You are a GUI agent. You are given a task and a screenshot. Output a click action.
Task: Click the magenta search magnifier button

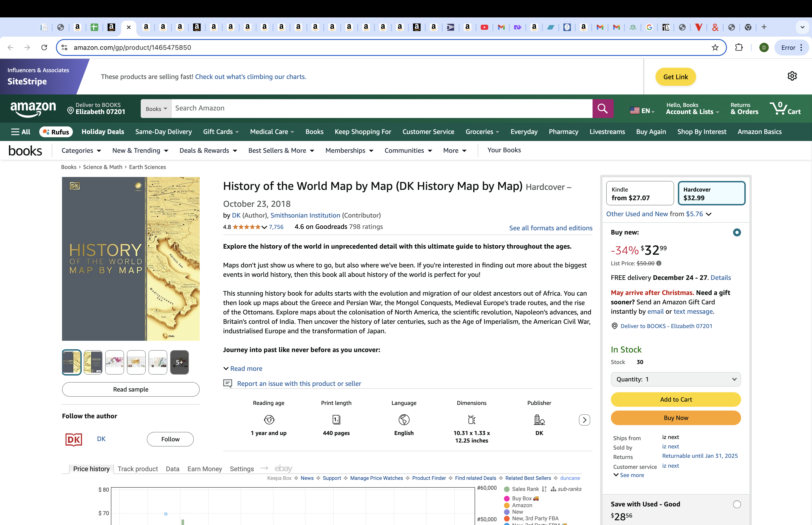pyautogui.click(x=603, y=108)
